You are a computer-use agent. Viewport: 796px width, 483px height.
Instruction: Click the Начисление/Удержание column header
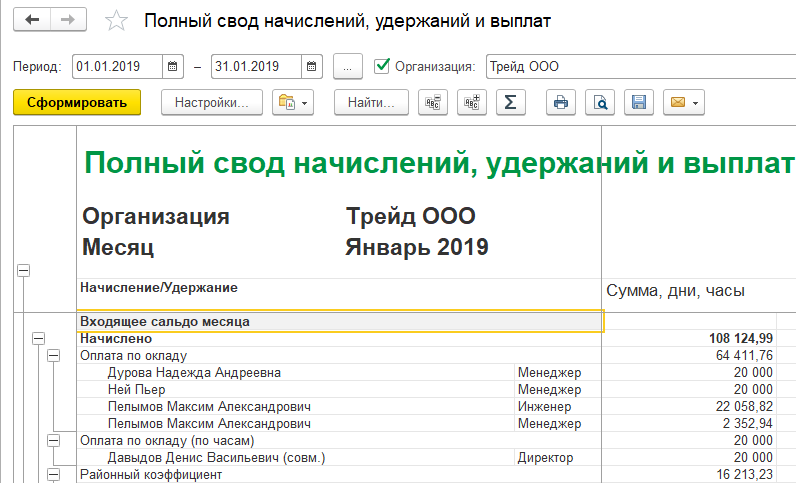point(159,288)
